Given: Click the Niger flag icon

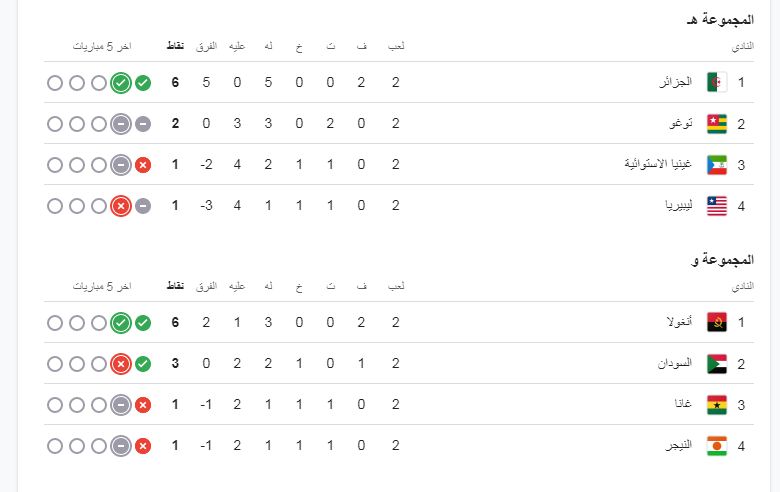Looking at the screenshot, I should (x=717, y=446).
